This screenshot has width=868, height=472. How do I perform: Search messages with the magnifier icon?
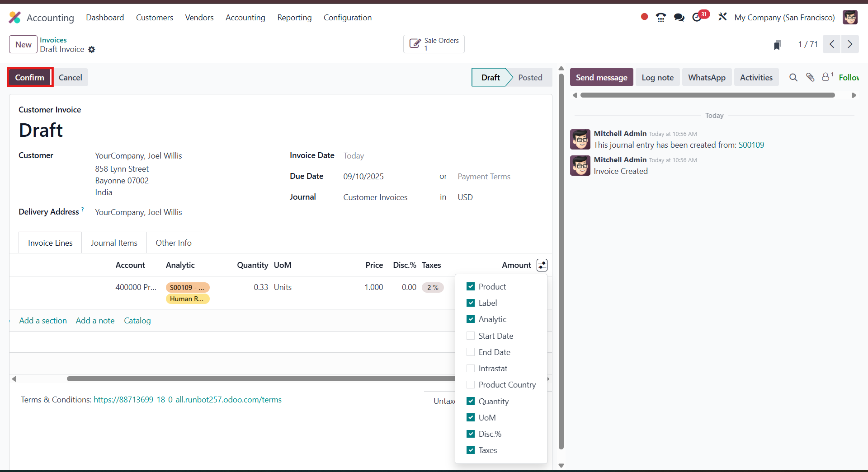pyautogui.click(x=793, y=77)
